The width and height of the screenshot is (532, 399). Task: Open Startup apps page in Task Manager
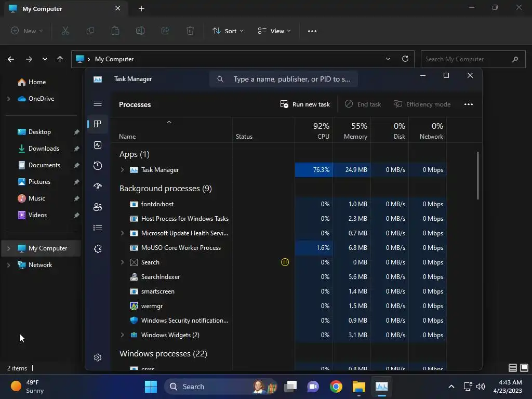coord(98,187)
